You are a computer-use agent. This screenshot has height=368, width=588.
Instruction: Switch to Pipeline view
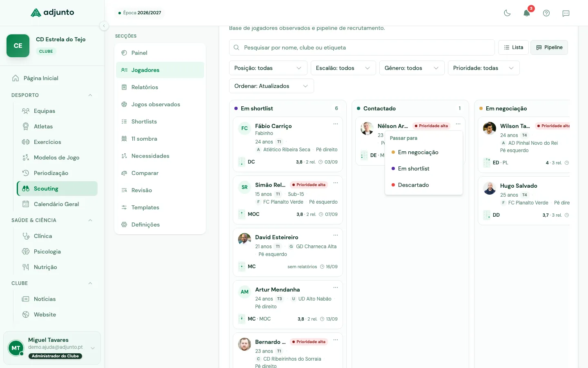tap(549, 47)
